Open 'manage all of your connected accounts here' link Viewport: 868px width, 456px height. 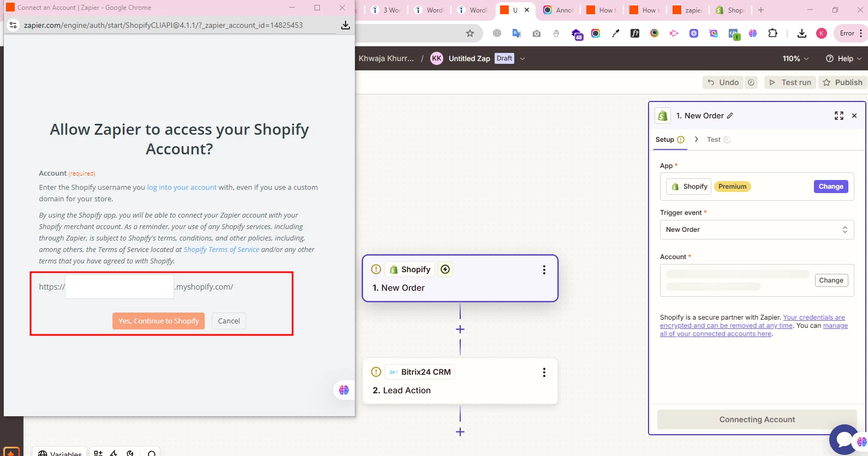click(754, 330)
